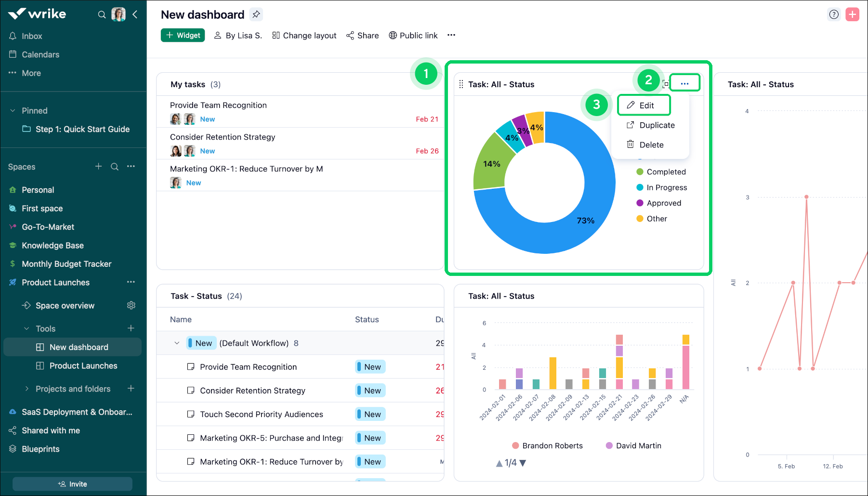
Task: Collapse the Pinned section
Action: tap(13, 110)
